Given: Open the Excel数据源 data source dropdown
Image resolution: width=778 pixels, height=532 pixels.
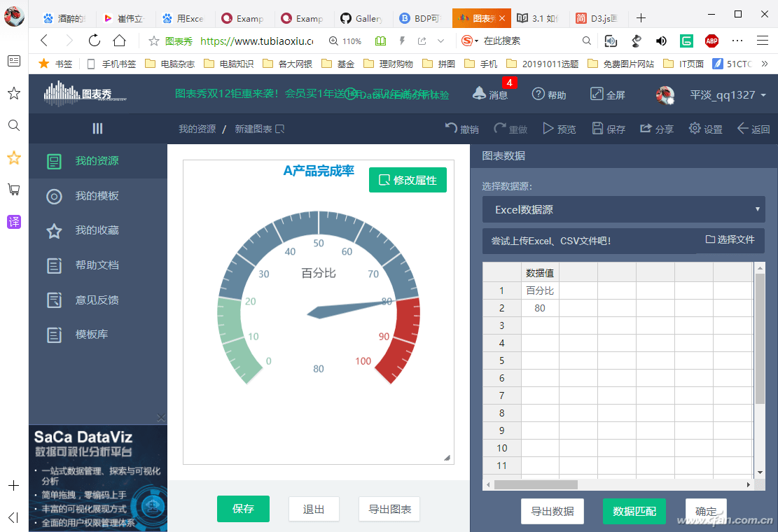Looking at the screenshot, I should click(x=623, y=209).
